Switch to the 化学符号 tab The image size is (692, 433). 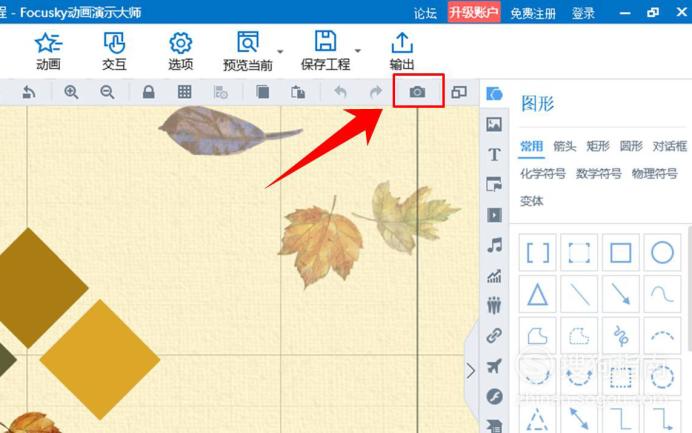coord(542,173)
